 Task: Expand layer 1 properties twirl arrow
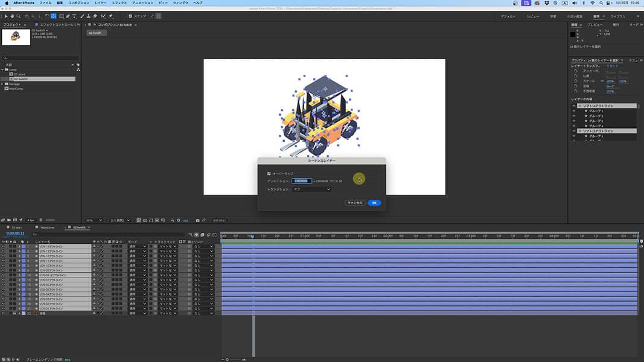point(19,247)
